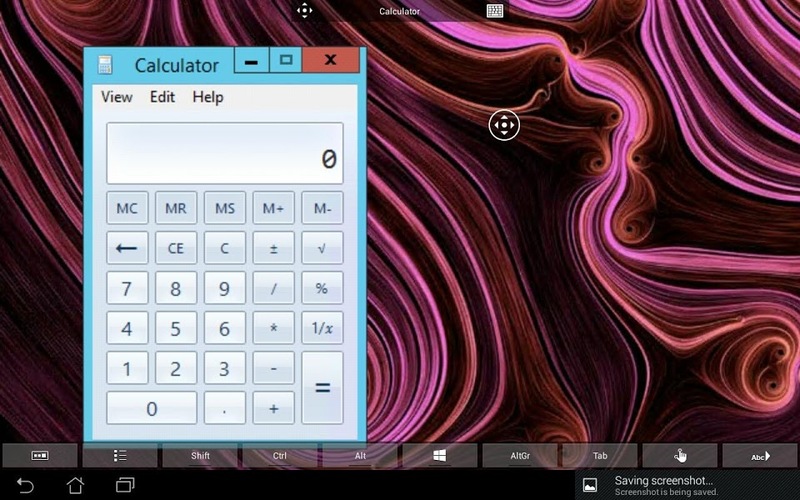Click the pan control icon in top bar
Screen dimensions: 800x500
click(305, 10)
